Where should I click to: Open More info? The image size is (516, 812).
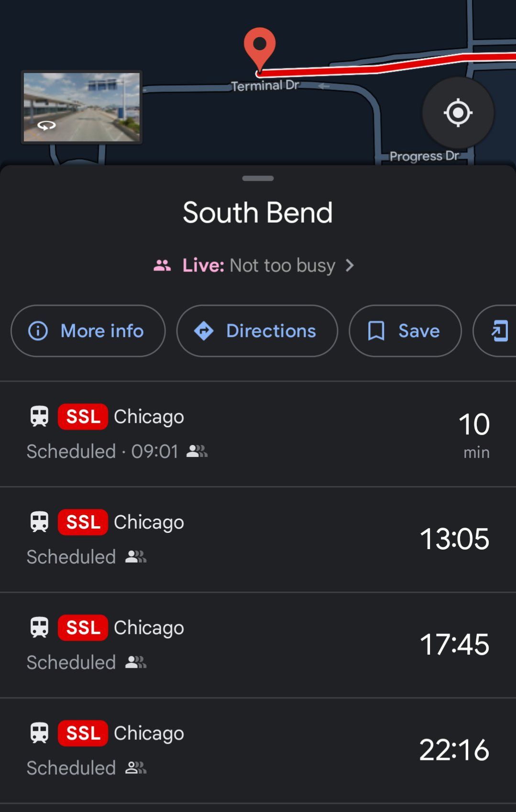coord(88,331)
